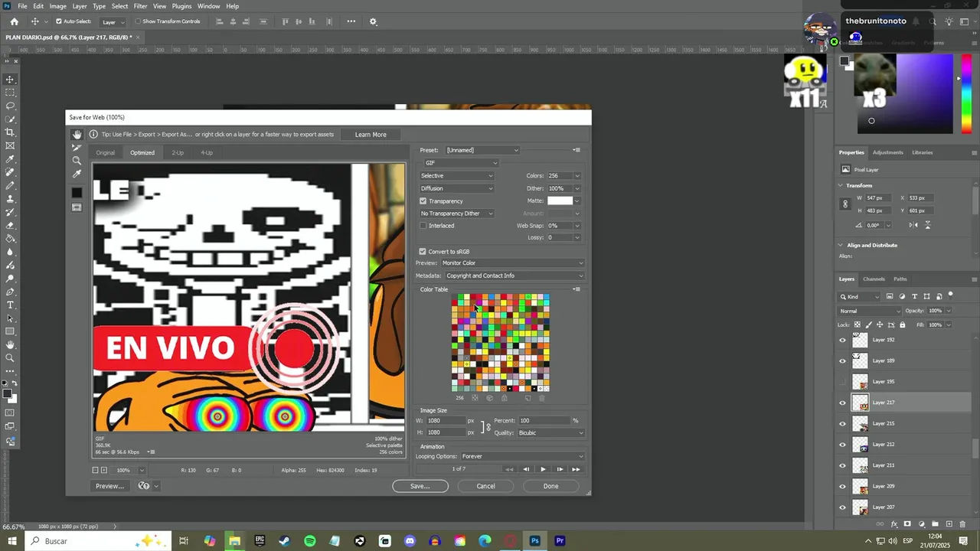Click the constrain proportions link icon
Screen dimensions: 980x551
click(x=488, y=427)
